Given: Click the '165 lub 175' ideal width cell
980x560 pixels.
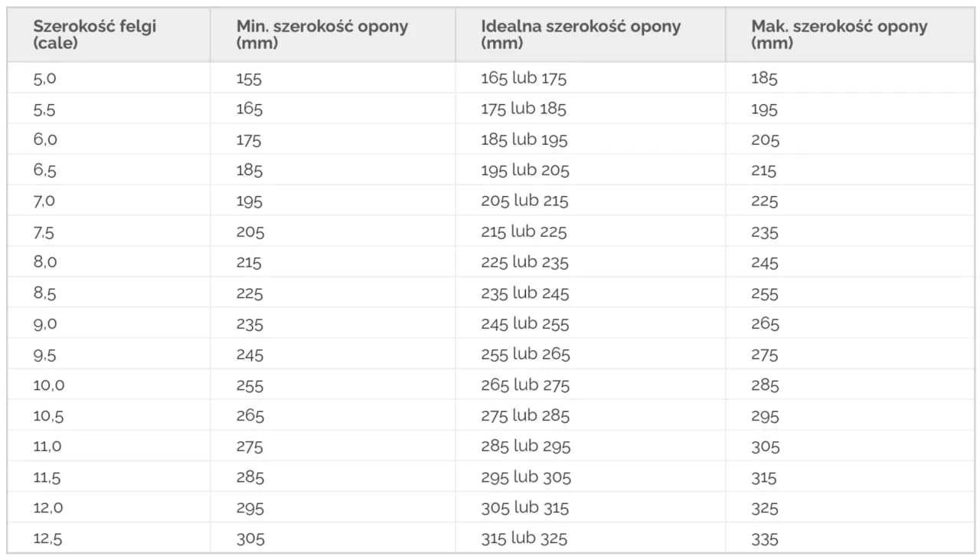Looking at the screenshot, I should coord(524,78).
